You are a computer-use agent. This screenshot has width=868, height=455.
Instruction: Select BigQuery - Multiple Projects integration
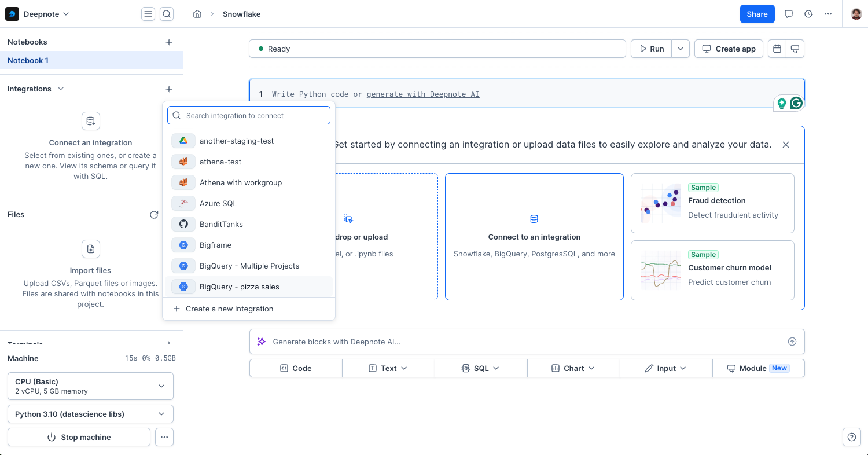tap(249, 266)
